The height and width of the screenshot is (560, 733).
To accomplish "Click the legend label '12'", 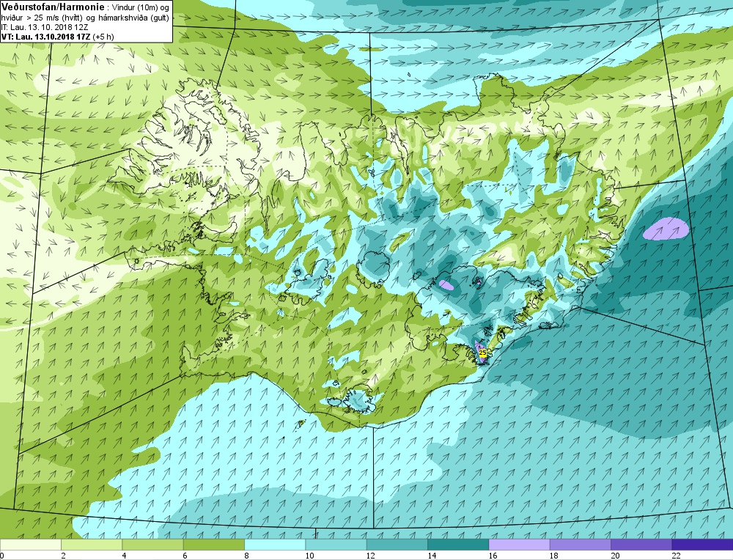I will tap(371, 556).
